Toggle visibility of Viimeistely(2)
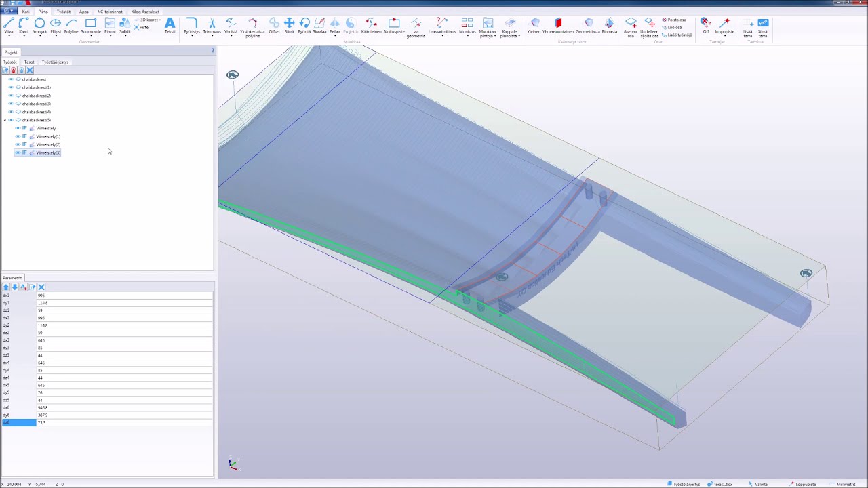 (x=18, y=144)
